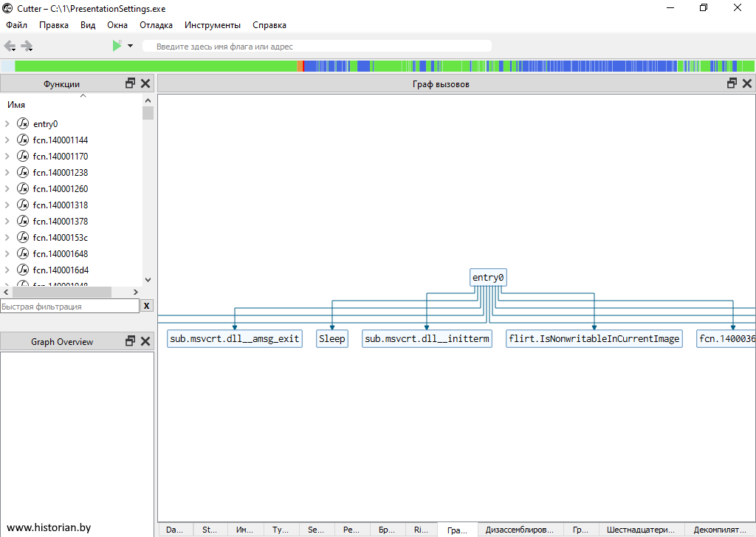Open the Инструменты menu
This screenshot has width=756, height=537.
click(x=213, y=25)
